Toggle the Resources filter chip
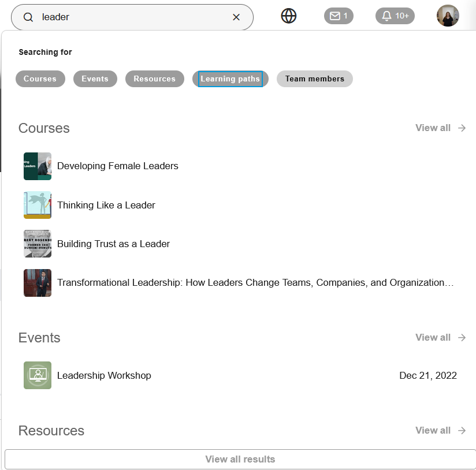This screenshot has width=476, height=470. tap(154, 79)
